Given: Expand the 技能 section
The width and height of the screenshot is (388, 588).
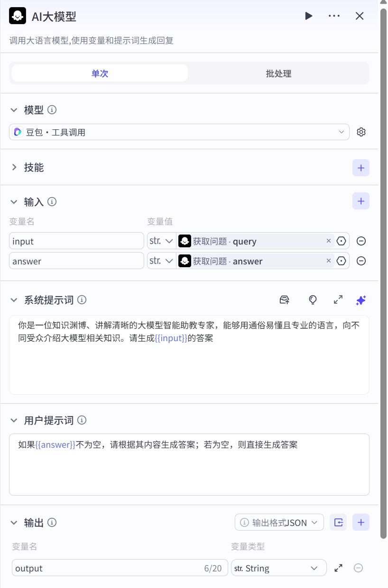Looking at the screenshot, I should [x=14, y=168].
